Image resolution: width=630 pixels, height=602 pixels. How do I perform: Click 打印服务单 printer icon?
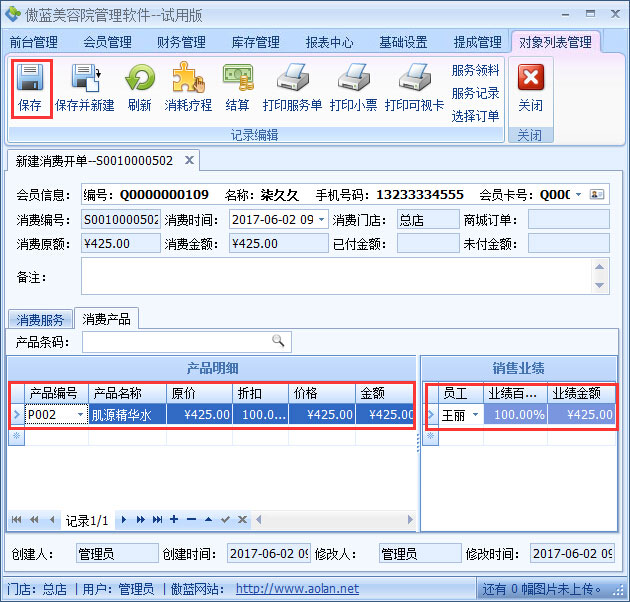[292, 79]
